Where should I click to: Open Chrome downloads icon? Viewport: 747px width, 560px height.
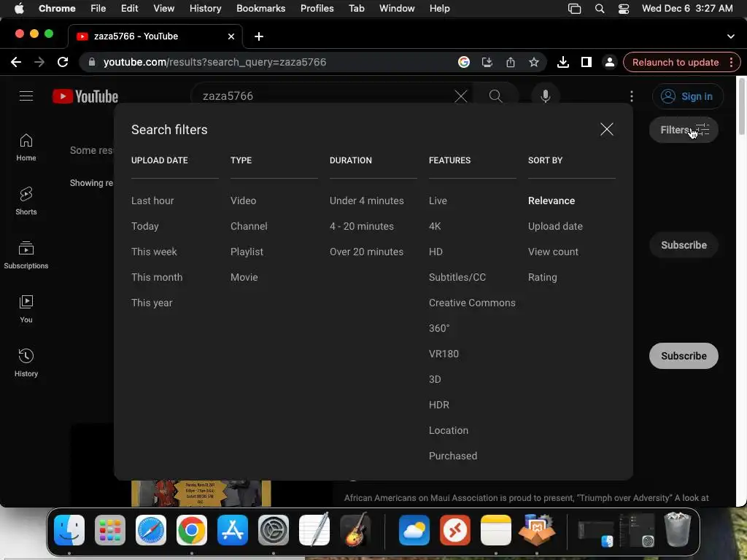562,63
